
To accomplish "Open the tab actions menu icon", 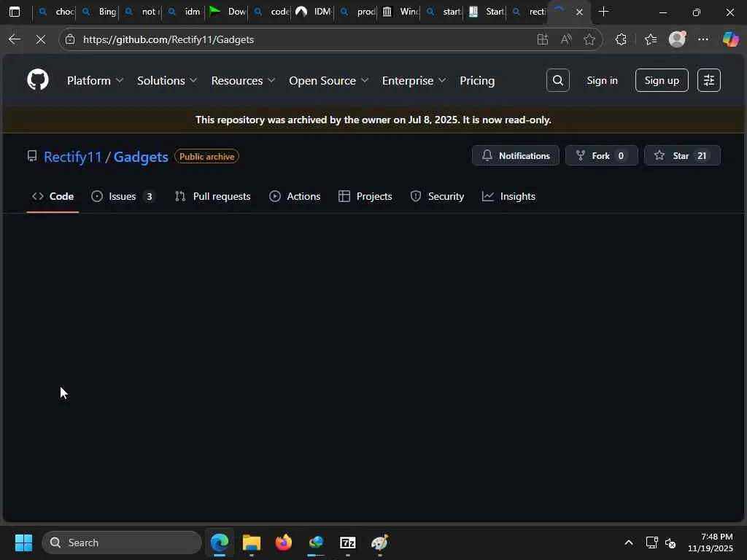I will pyautogui.click(x=15, y=12).
